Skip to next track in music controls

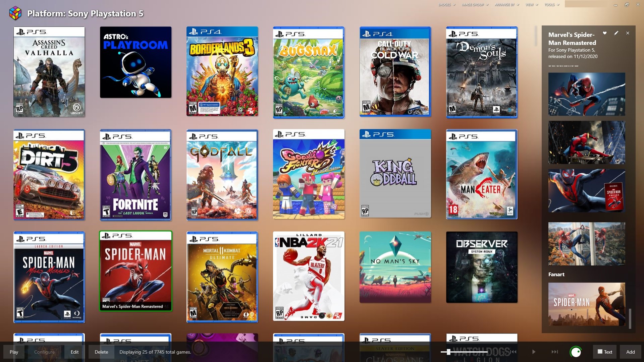pyautogui.click(x=555, y=352)
